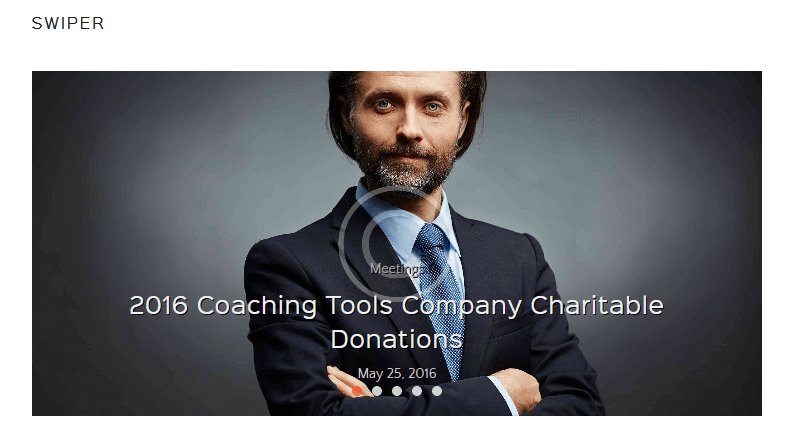The height and width of the screenshot is (443, 794).
Task: Show the fifth and last slide dot
Action: coord(437,391)
